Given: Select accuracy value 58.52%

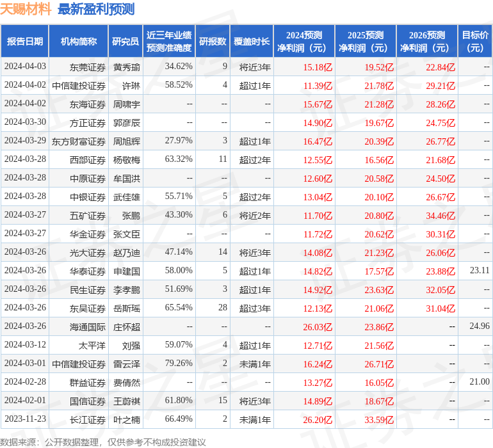Looking at the screenshot, I should point(179,85).
